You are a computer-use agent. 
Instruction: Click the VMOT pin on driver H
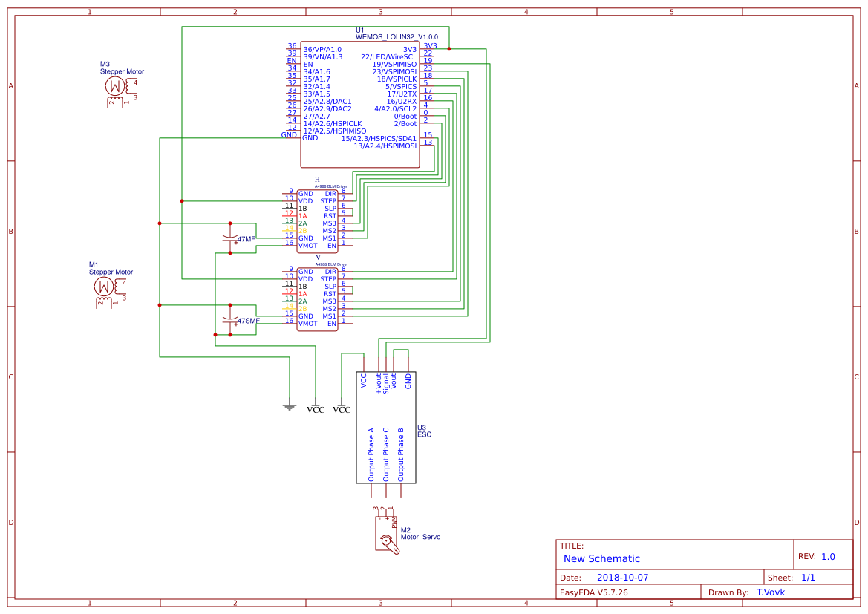tap(308, 246)
